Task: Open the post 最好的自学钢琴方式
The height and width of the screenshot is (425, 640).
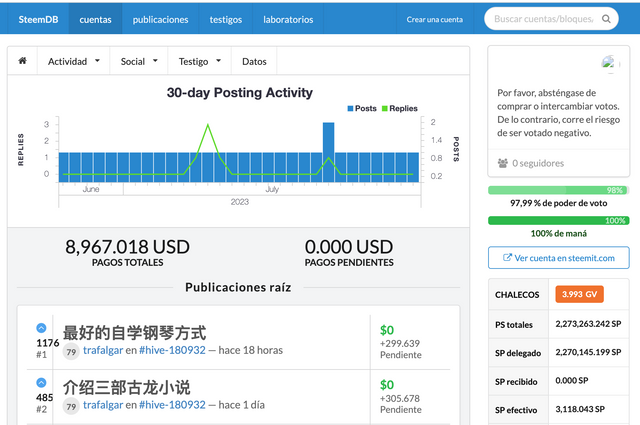Action: pos(134,333)
